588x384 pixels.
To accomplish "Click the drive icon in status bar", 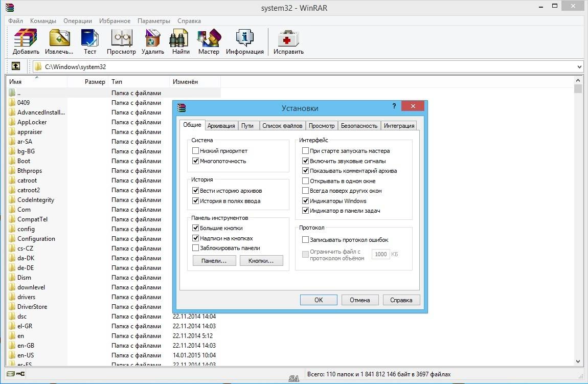I will click(11, 374).
